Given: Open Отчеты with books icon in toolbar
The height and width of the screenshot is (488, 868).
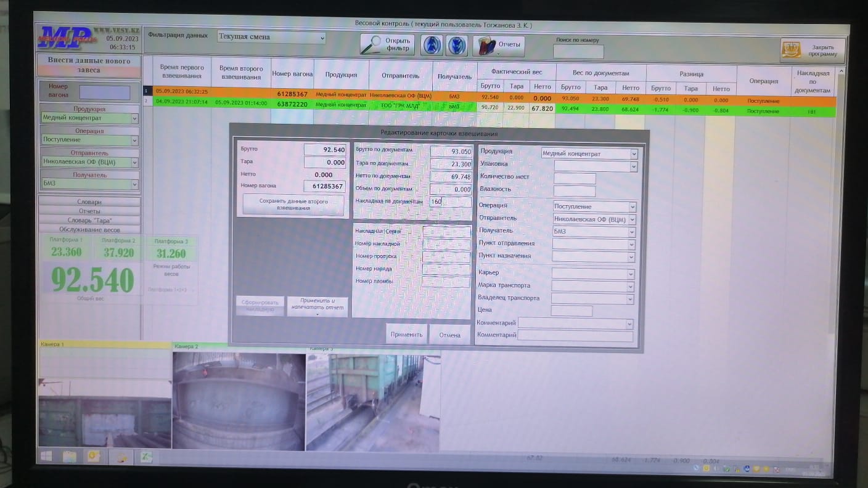Looking at the screenshot, I should (499, 45).
